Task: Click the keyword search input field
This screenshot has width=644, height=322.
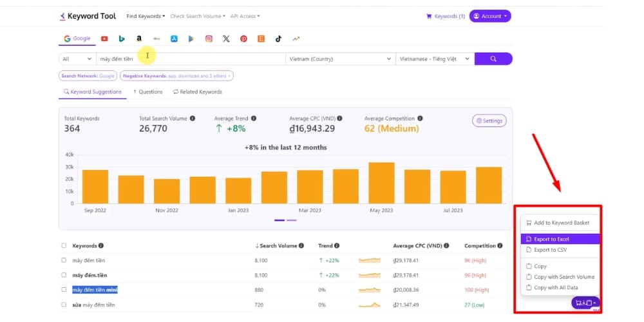Action: pyautogui.click(x=191, y=59)
